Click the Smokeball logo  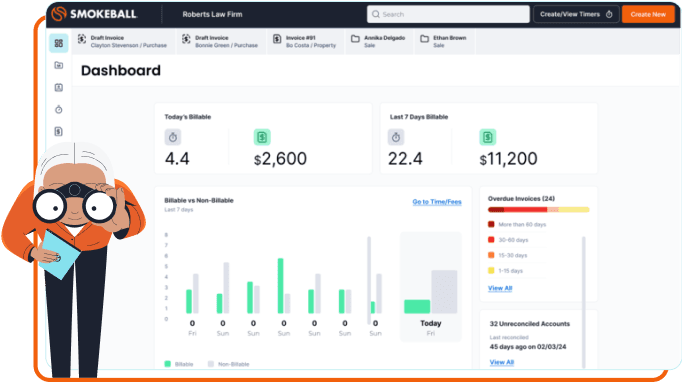[94, 14]
